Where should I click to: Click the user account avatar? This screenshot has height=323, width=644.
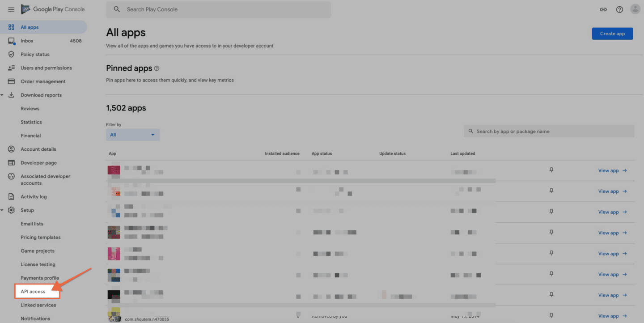point(635,9)
